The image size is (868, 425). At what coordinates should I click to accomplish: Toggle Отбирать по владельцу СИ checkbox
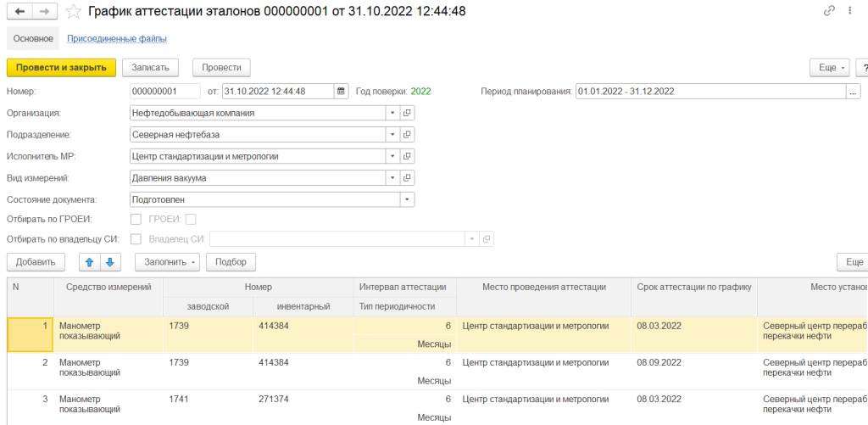[136, 239]
